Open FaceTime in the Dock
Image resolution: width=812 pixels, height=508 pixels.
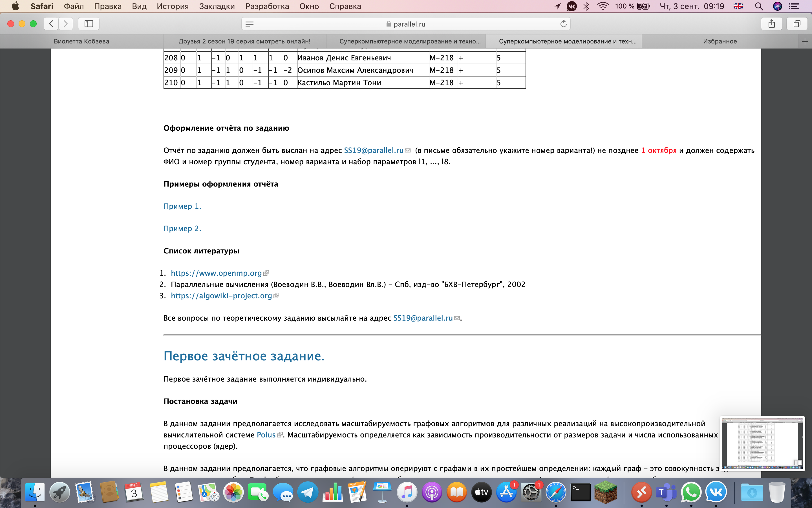pyautogui.click(x=258, y=492)
